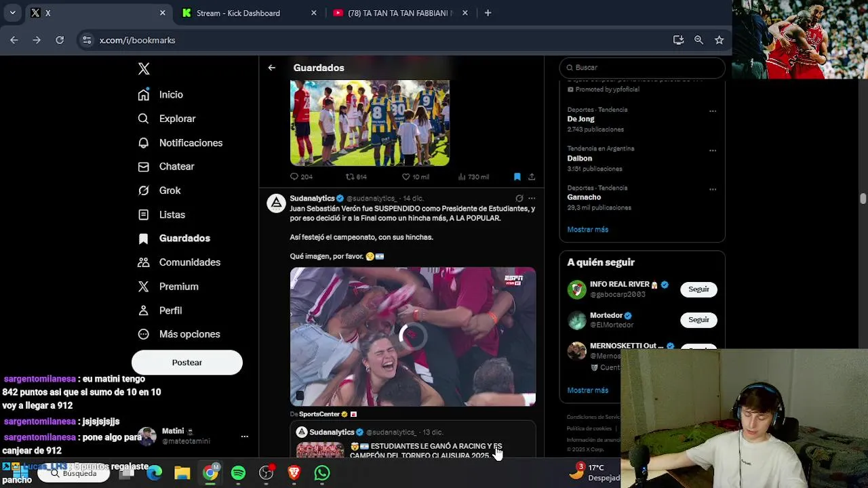Click the zoom magnifier icon in address bar
This screenshot has width=868, height=488.
tap(698, 40)
